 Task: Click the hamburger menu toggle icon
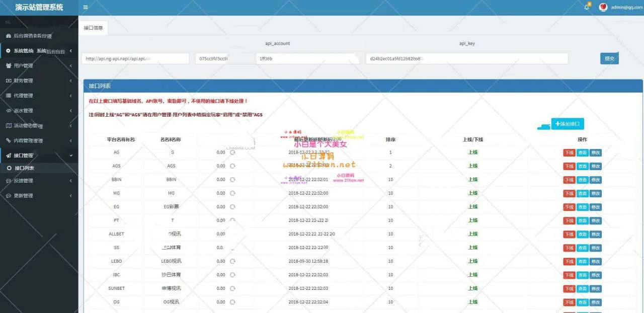(86, 7)
